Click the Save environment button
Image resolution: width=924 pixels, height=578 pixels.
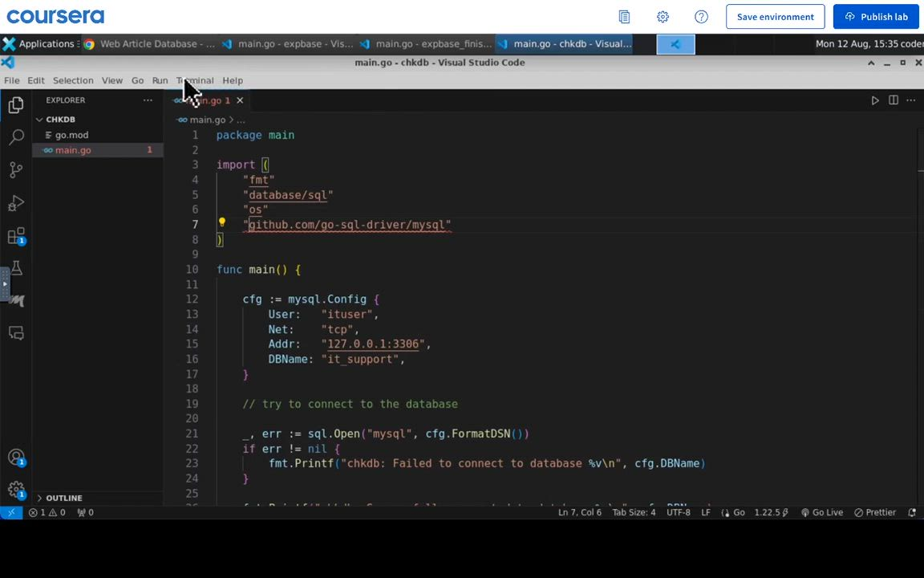point(775,17)
